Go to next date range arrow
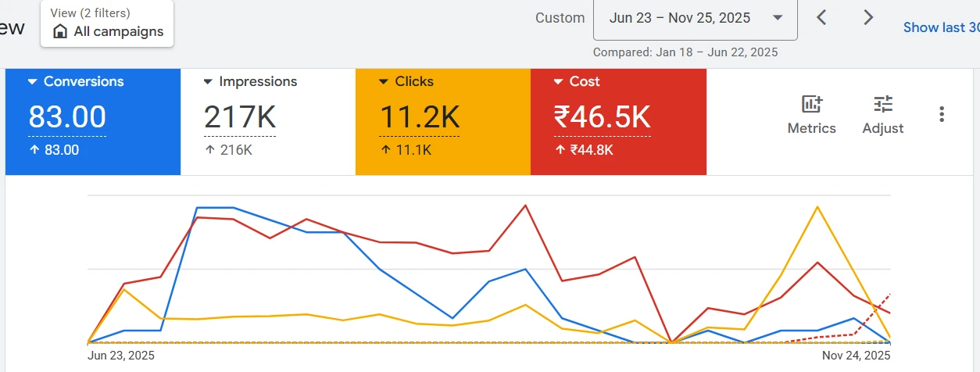 pyautogui.click(x=868, y=17)
